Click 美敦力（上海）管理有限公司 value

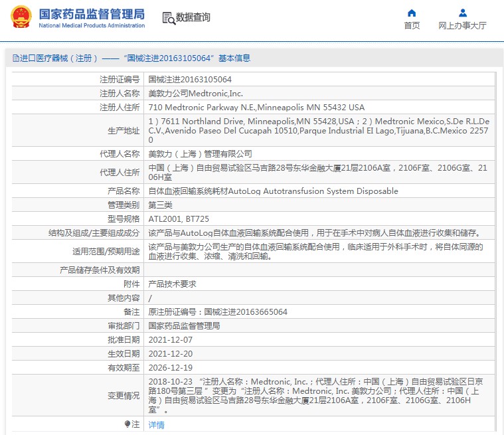(x=200, y=154)
